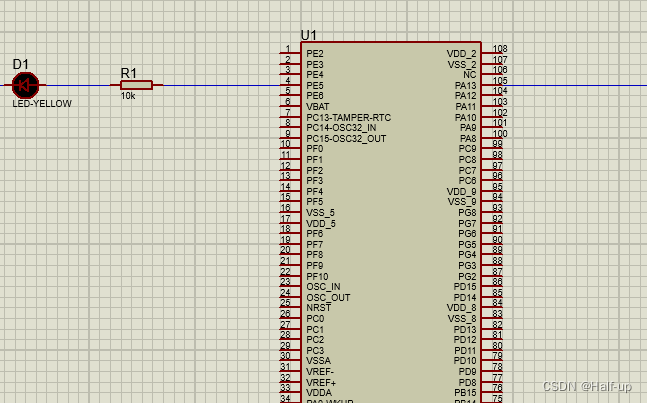This screenshot has width=647, height=403.
Task: Click the PA13 pin label
Action: (x=465, y=85)
